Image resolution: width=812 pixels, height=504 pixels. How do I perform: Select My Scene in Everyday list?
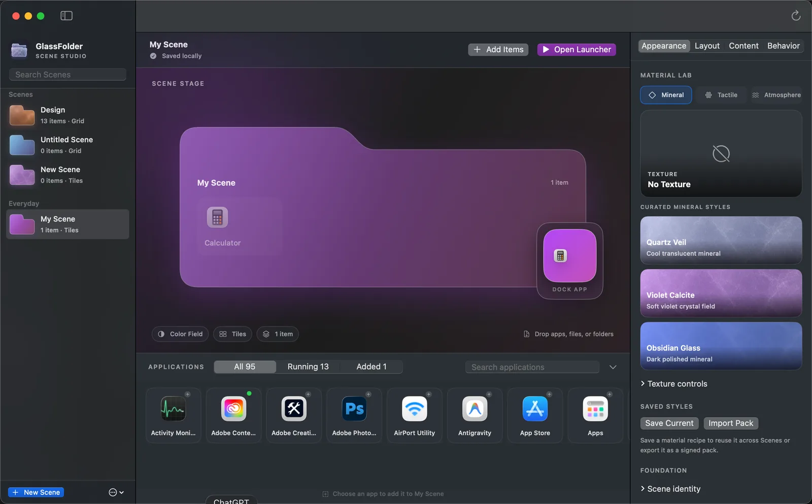click(x=67, y=224)
